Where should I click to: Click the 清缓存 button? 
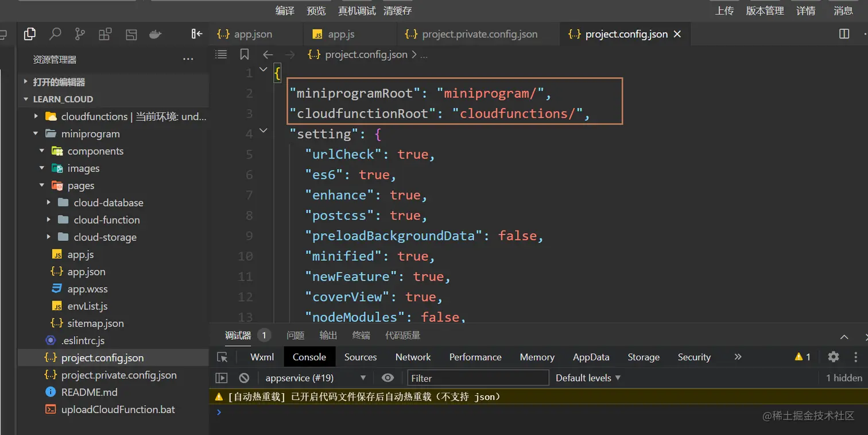coord(397,10)
